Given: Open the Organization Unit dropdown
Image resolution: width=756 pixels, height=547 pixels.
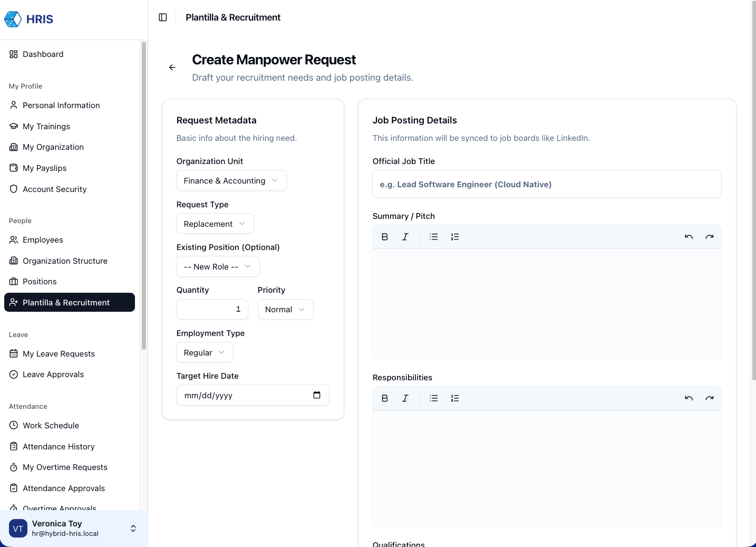Looking at the screenshot, I should [231, 180].
